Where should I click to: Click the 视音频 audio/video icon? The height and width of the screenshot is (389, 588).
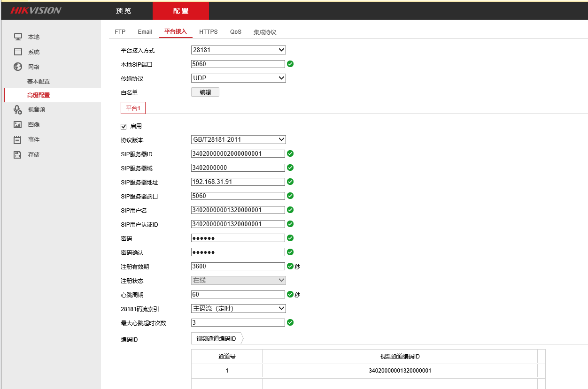coord(18,109)
